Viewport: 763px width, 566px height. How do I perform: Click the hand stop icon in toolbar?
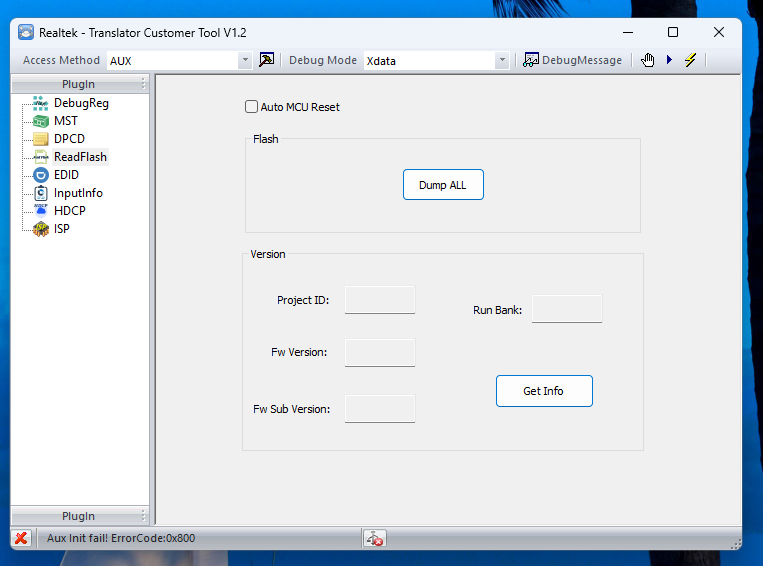point(648,60)
